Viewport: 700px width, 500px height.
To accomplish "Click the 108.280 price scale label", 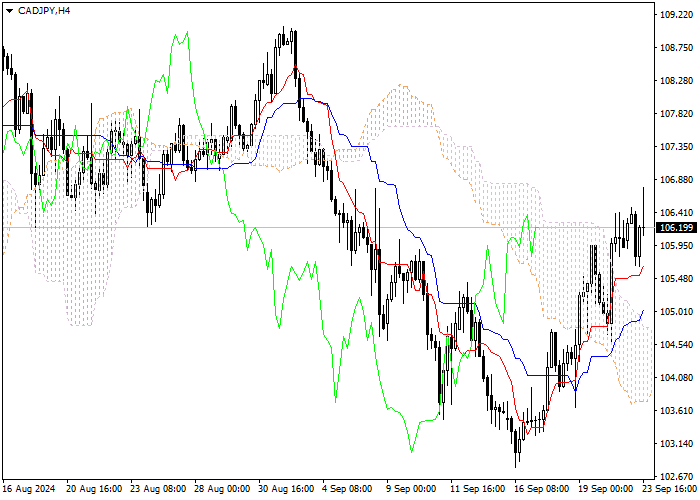I will coord(676,81).
